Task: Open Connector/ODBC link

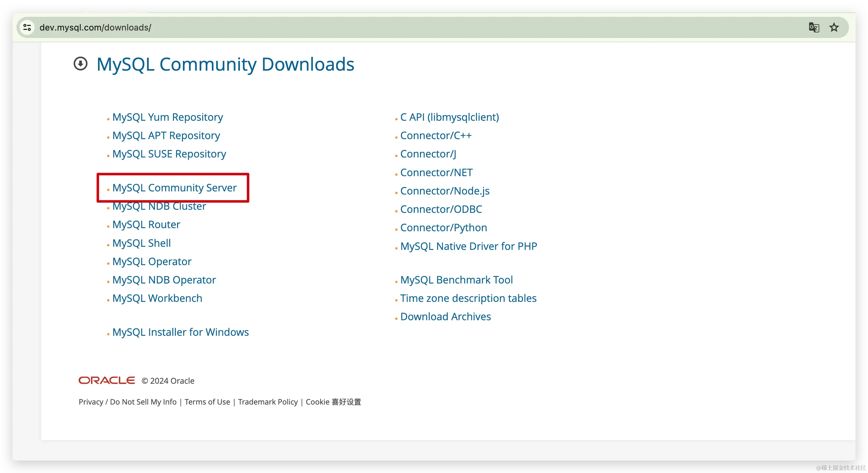Action: (x=441, y=209)
